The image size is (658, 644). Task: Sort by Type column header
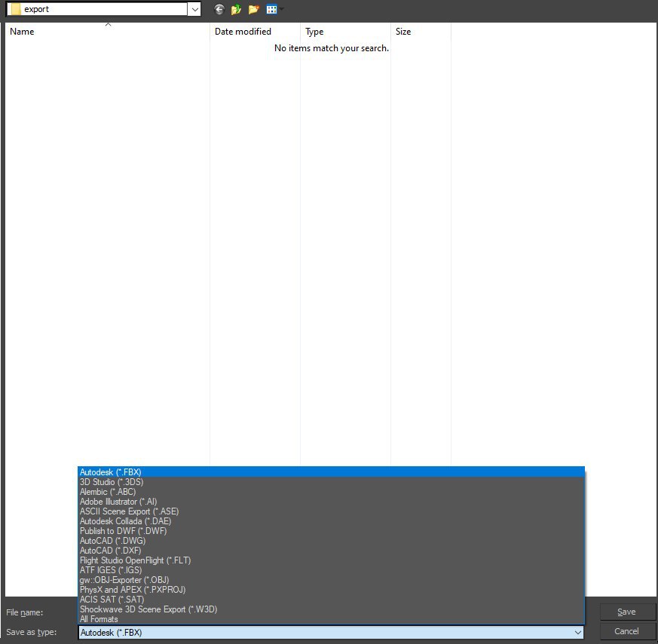(x=345, y=32)
